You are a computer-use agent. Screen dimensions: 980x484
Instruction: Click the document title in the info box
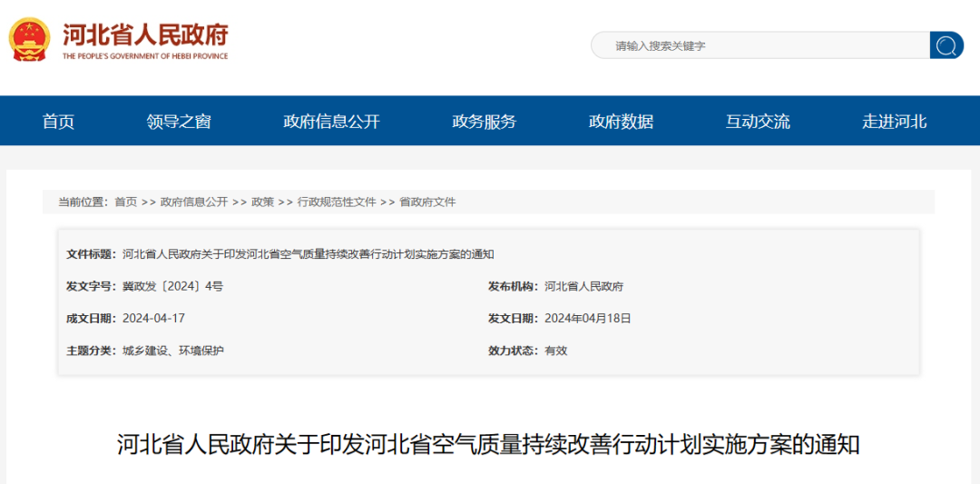(309, 254)
